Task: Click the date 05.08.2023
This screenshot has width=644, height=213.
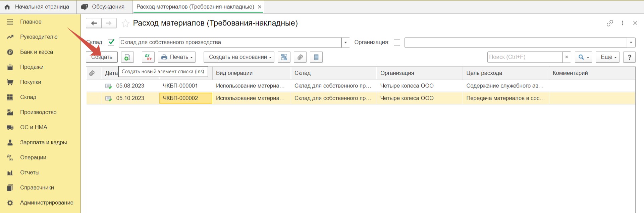Action: 130,86
